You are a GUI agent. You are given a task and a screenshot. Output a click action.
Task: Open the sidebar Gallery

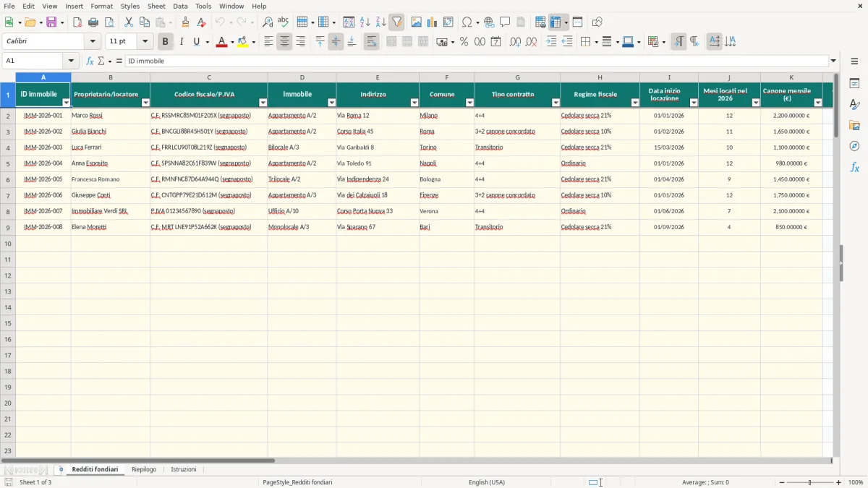pos(854,126)
